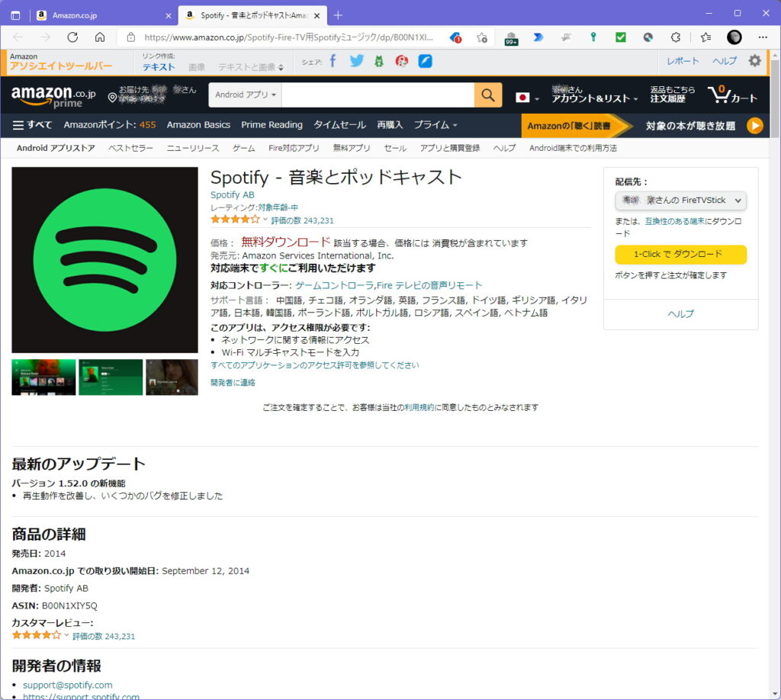Open the Spotify AB developer link
The height and width of the screenshot is (700, 781).
(232, 195)
